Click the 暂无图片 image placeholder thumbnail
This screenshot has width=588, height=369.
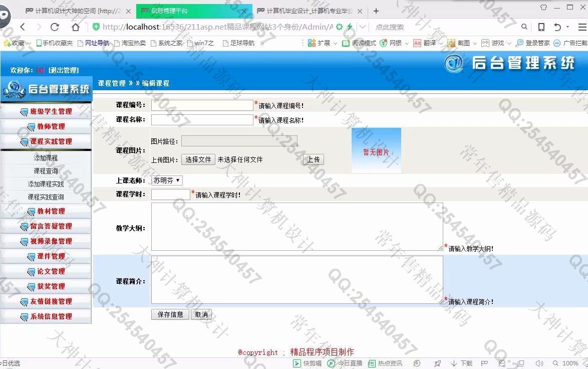click(376, 150)
